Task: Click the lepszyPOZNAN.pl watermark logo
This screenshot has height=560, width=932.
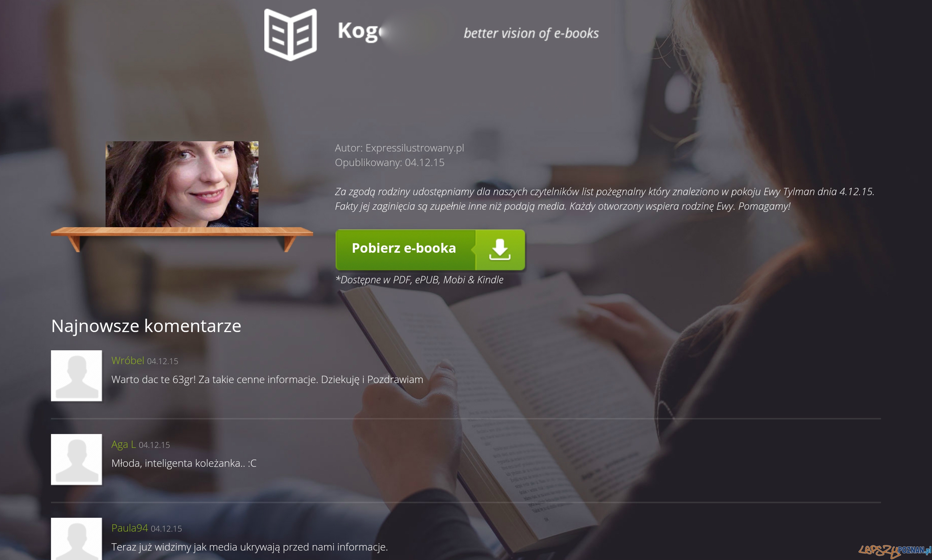Action: click(894, 551)
